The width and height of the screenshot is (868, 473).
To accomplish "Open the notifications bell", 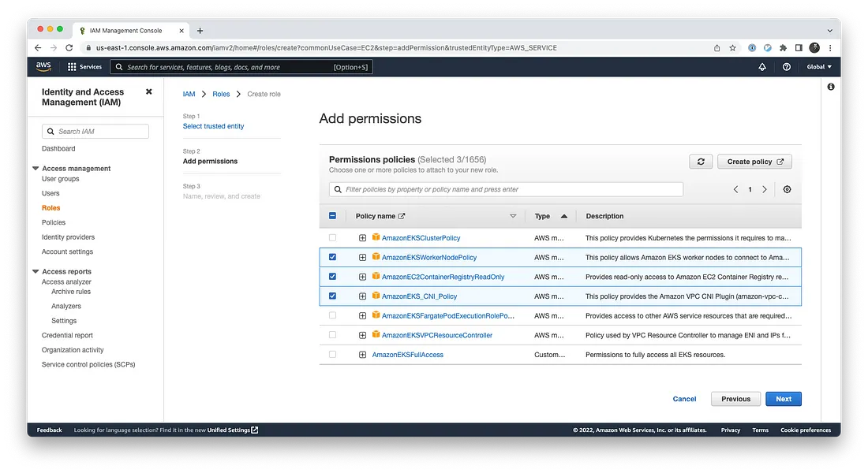I will coord(762,67).
